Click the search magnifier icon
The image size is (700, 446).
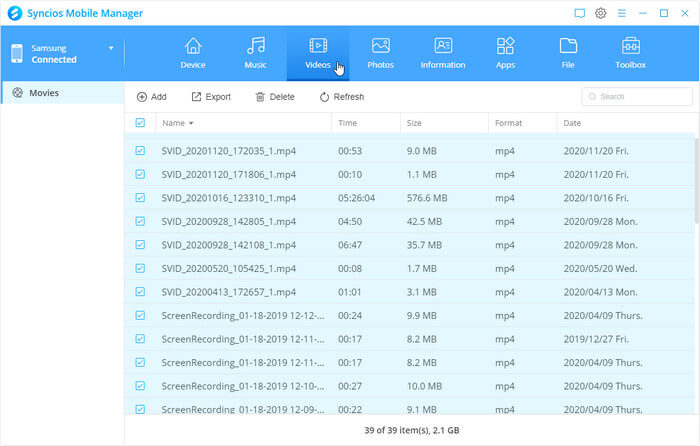(x=592, y=96)
